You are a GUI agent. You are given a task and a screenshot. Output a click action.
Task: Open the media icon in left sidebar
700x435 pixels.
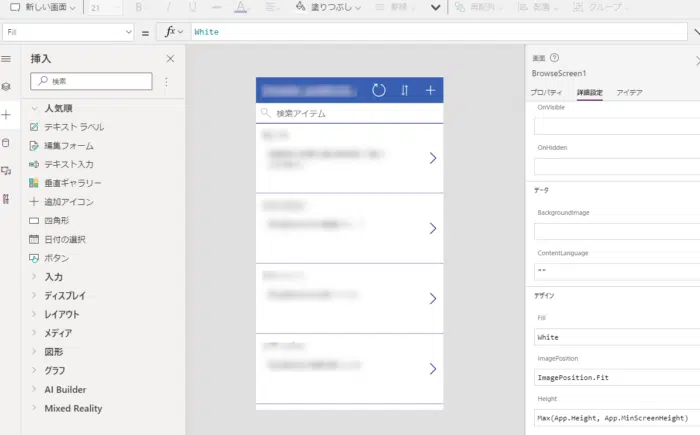(7, 171)
